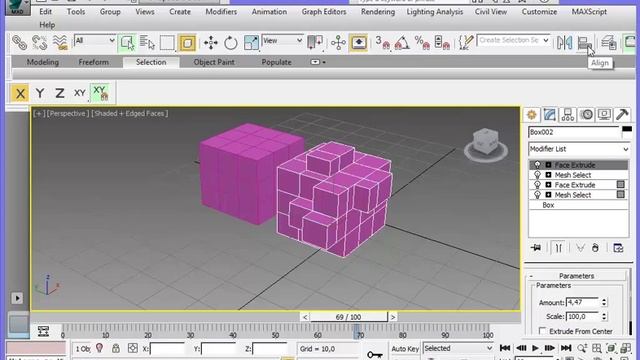This screenshot has height=360, width=640.
Task: Toggle Spinner Snap
Action: pos(442,42)
